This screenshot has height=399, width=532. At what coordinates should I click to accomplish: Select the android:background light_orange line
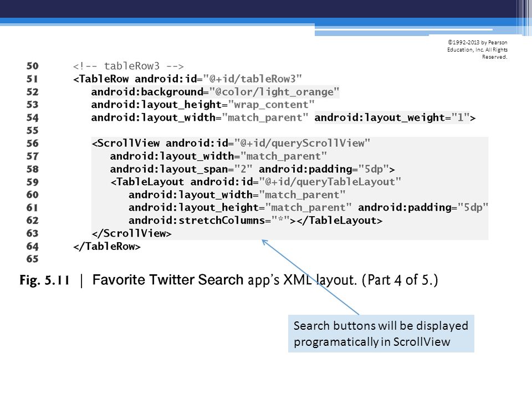(x=215, y=91)
